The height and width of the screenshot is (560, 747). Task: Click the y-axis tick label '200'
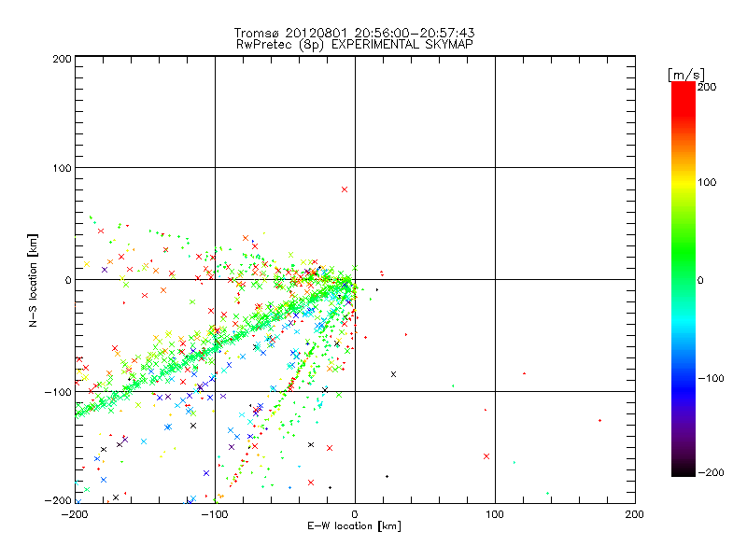(x=62, y=59)
